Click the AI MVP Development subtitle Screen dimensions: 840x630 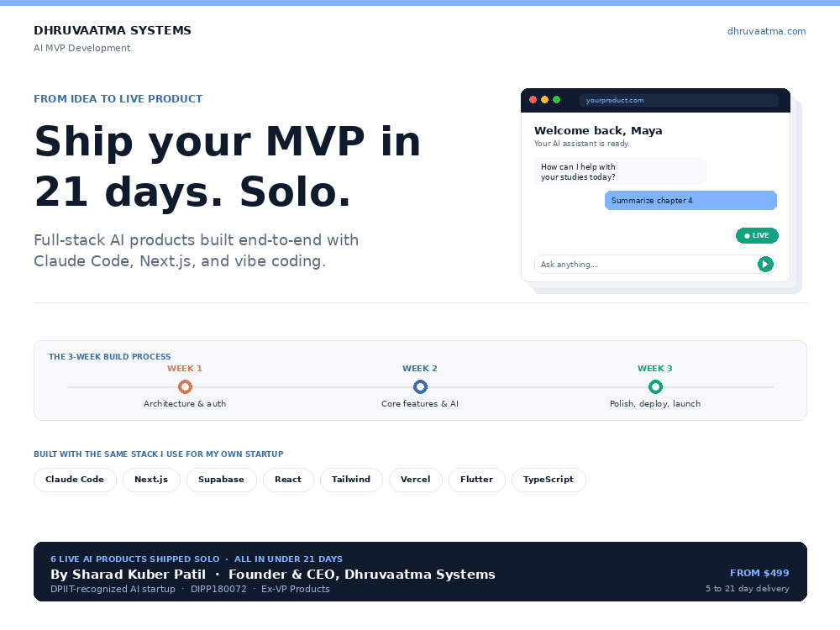[x=82, y=48]
